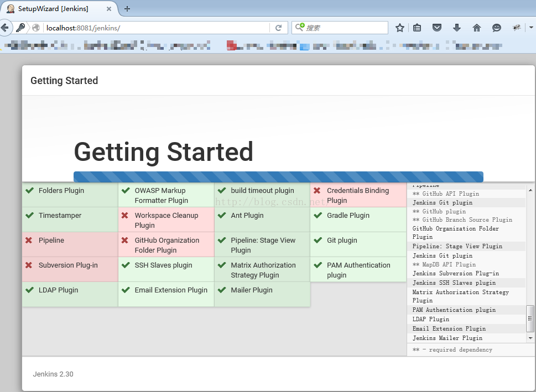Click the extension icon right of smiley
This screenshot has height=392, width=536.
pyautogui.click(x=517, y=28)
